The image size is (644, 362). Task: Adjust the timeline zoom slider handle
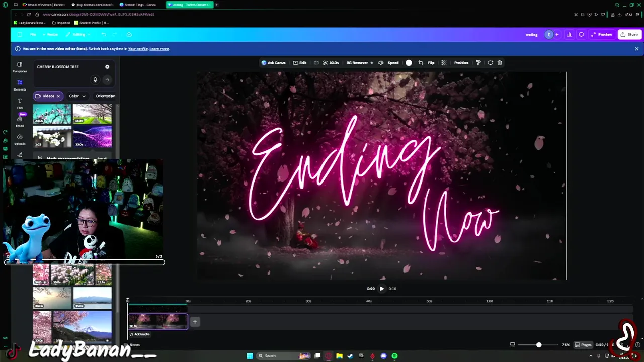[x=539, y=345]
